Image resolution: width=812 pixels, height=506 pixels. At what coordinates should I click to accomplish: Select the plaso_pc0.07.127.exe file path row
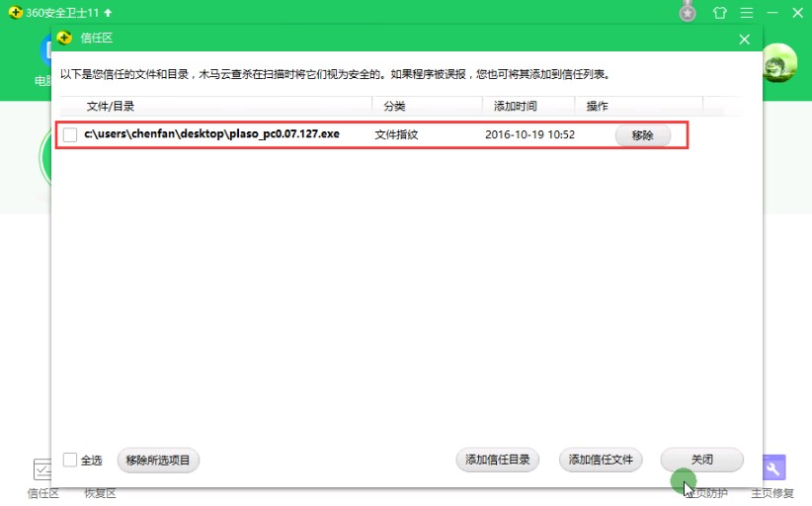point(211,134)
